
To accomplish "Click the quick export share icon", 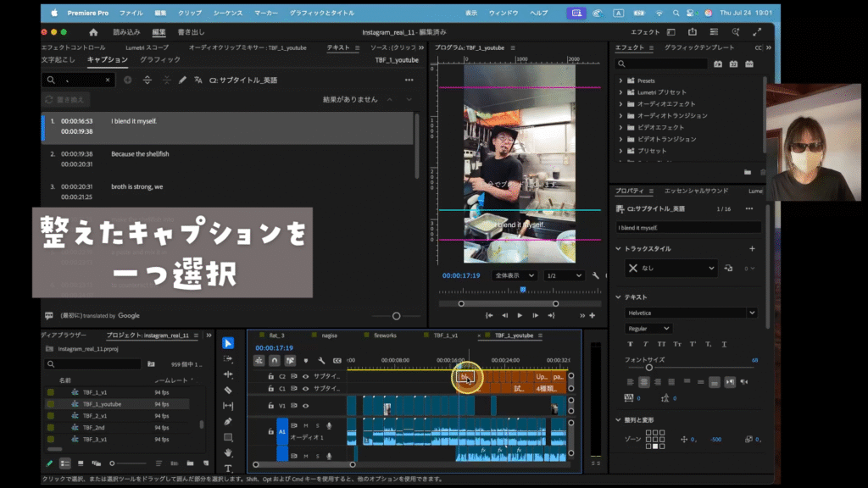I will 692,32.
